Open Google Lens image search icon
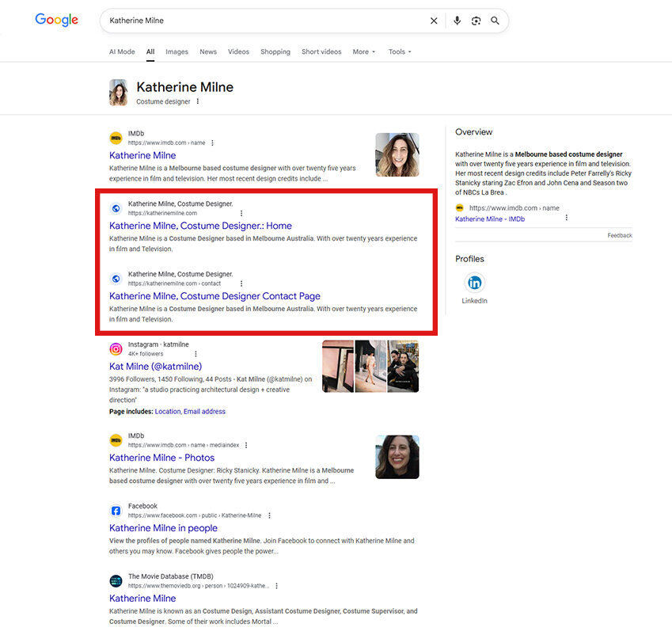The image size is (672, 635). click(x=476, y=21)
